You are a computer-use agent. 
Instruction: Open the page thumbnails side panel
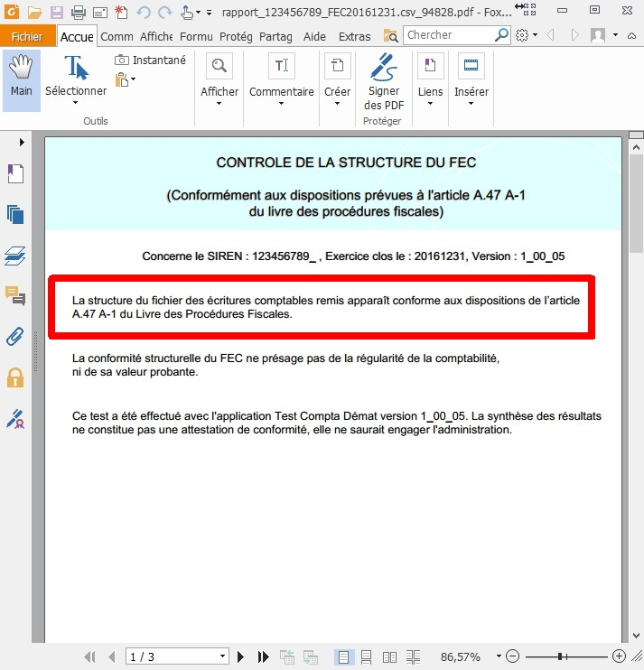(16, 215)
